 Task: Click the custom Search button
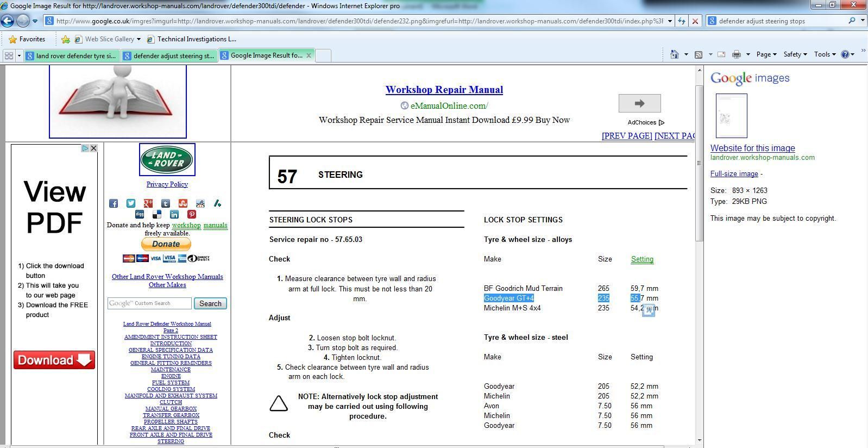(210, 303)
